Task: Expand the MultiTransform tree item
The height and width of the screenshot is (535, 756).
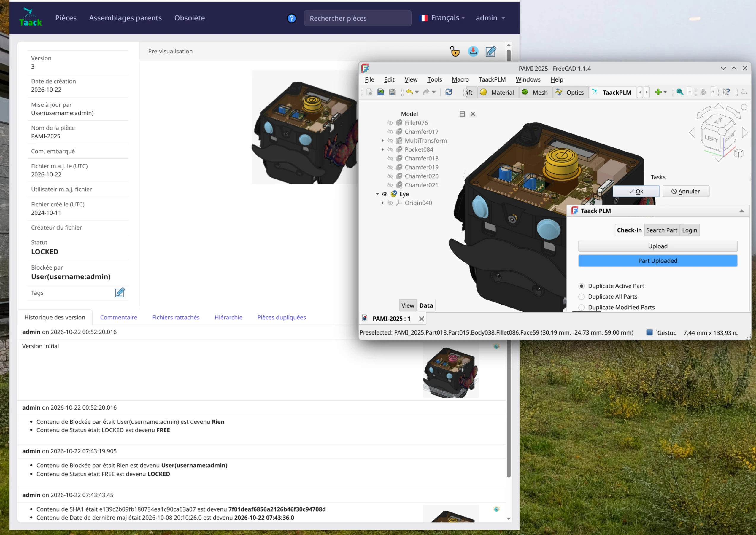Action: click(383, 141)
